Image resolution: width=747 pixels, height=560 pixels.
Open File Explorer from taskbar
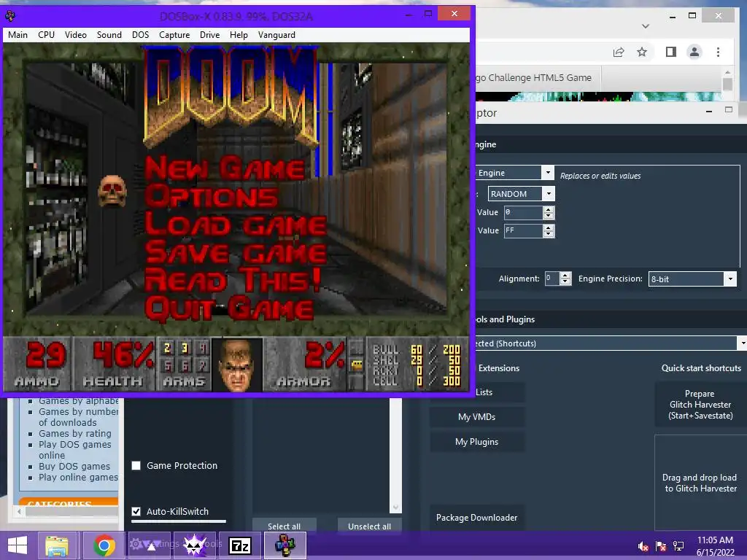(x=57, y=545)
